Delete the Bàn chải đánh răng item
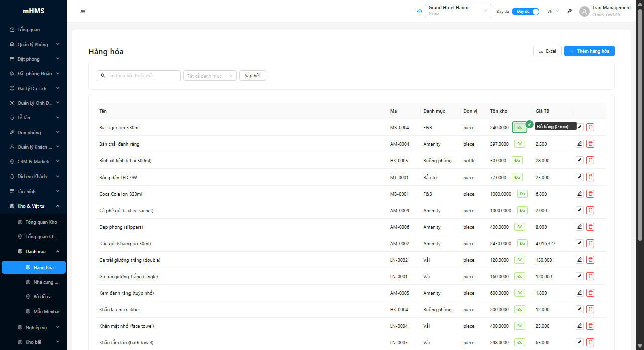Image resolution: width=644 pixels, height=350 pixels. click(x=590, y=144)
